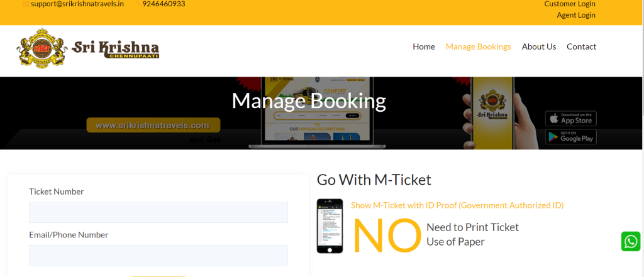Click the Need to Print Ticket text
Viewport: 644px width, 277px height.
pyautogui.click(x=473, y=227)
